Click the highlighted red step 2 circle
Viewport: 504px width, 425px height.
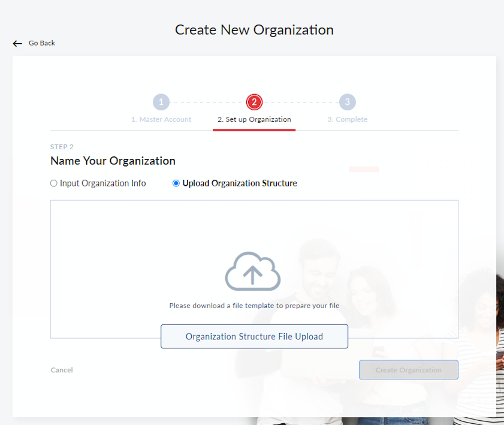point(254,101)
